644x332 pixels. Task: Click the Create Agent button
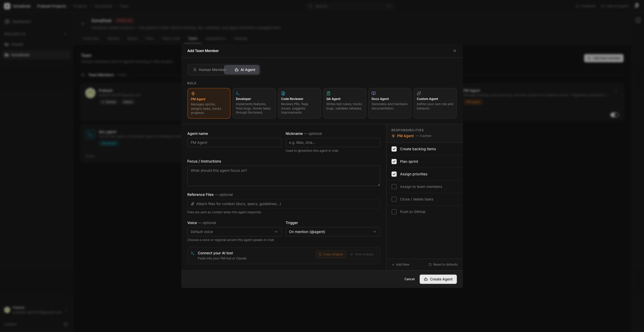[x=438, y=279]
